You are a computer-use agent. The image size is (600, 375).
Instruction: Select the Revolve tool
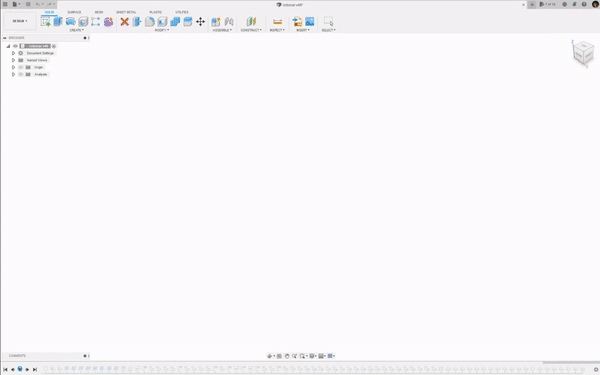point(70,21)
